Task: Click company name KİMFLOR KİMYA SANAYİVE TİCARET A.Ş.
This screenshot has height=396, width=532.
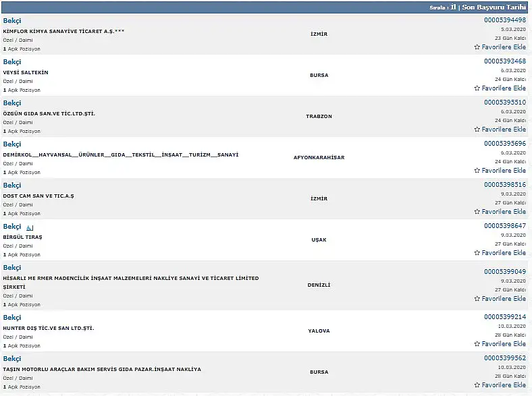Action: coord(63,31)
